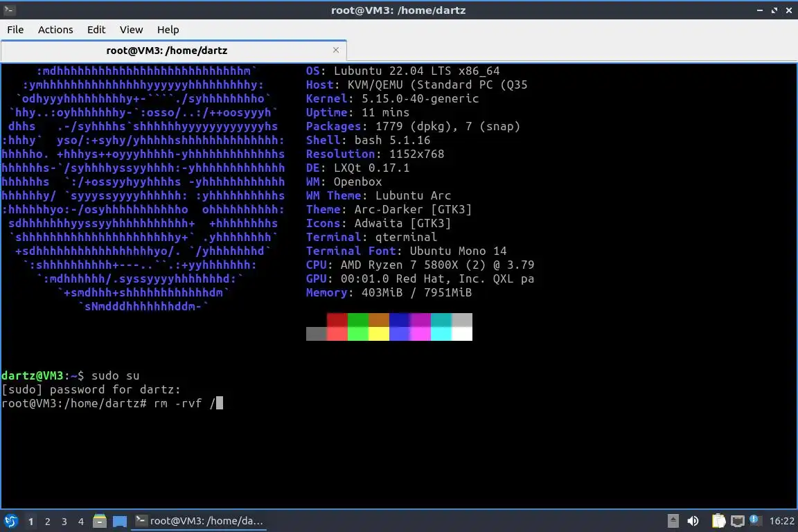The image size is (798, 532).
Task: Open the Lubuntu application menu
Action: pos(10,521)
